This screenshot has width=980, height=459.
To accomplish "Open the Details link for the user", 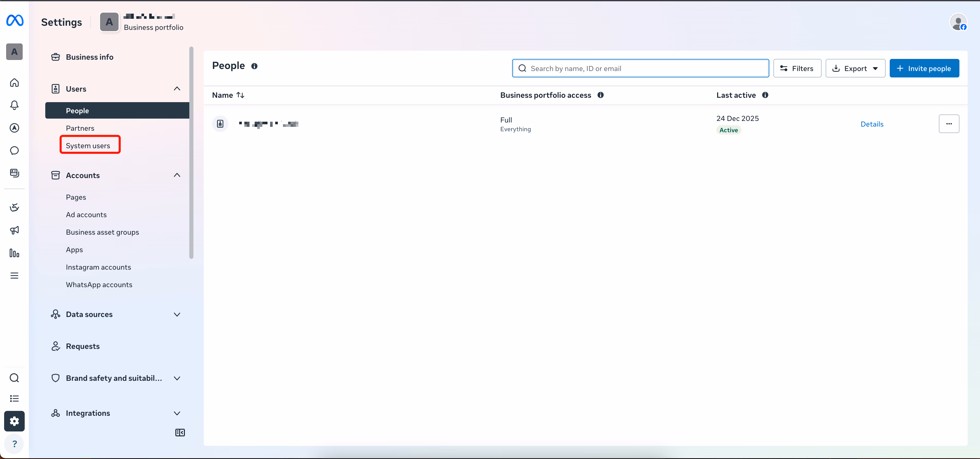I will [x=871, y=124].
